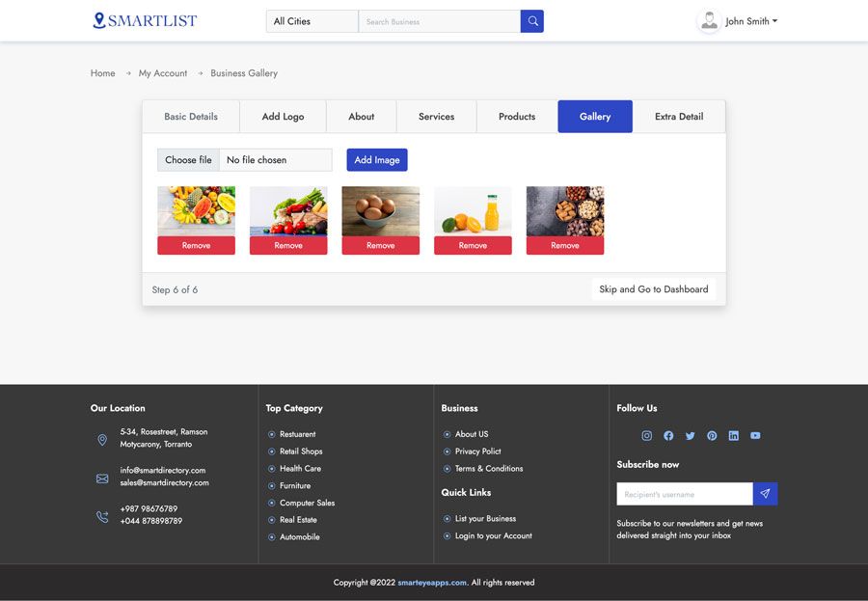The height and width of the screenshot is (601, 868).
Task: Open the Health Care category link
Action: [x=301, y=469]
